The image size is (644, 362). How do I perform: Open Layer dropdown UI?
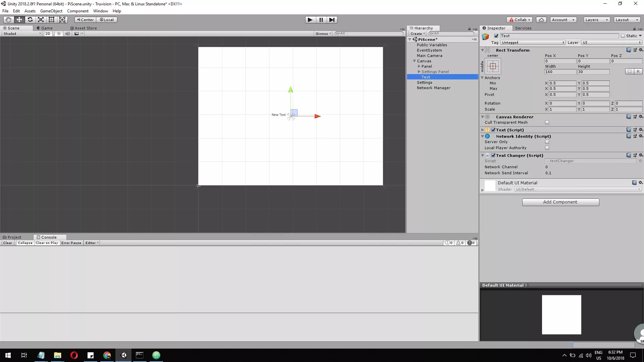[x=612, y=43]
